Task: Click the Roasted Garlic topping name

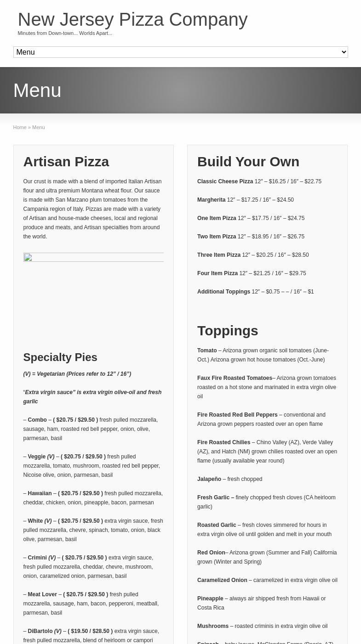Action: tap(217, 525)
